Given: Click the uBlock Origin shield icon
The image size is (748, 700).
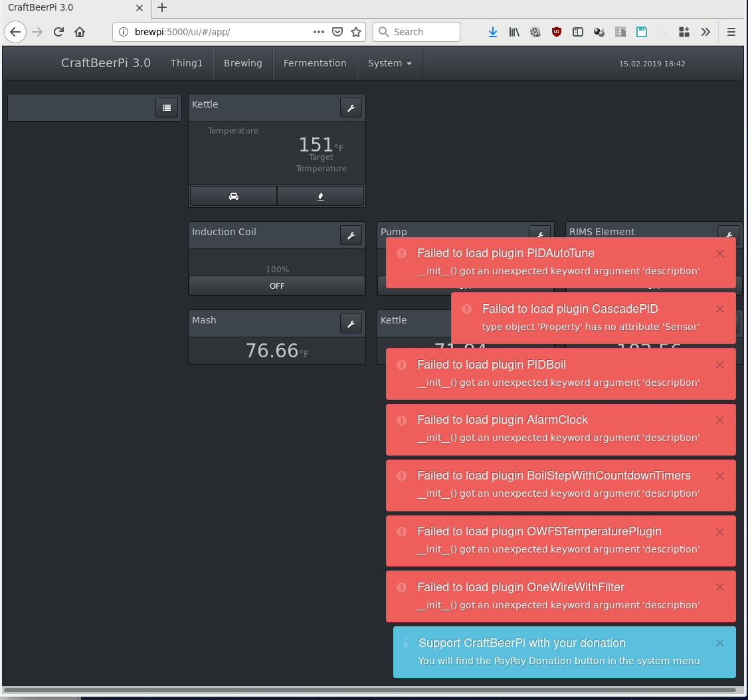Looking at the screenshot, I should 556,32.
